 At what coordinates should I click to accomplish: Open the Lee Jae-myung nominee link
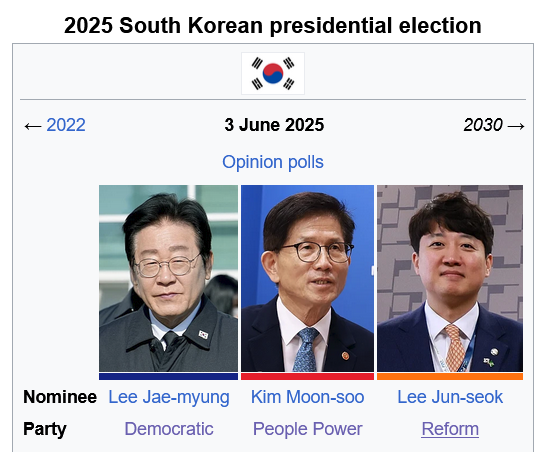point(169,397)
